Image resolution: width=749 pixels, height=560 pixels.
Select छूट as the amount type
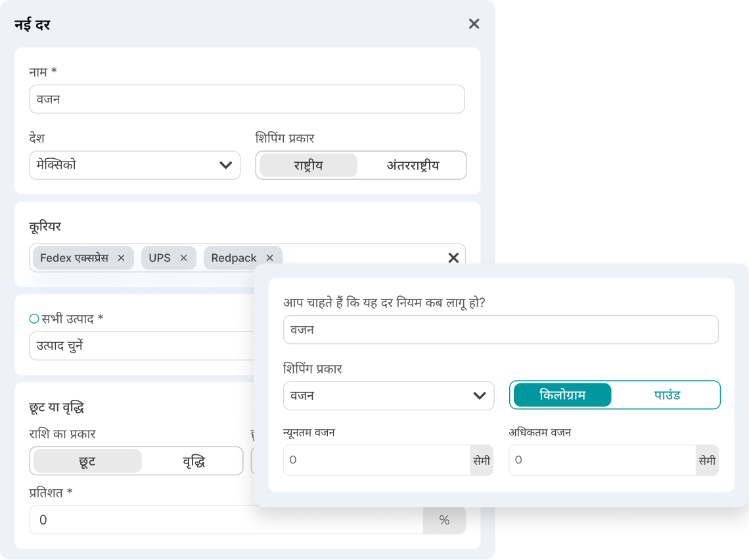coord(85,461)
